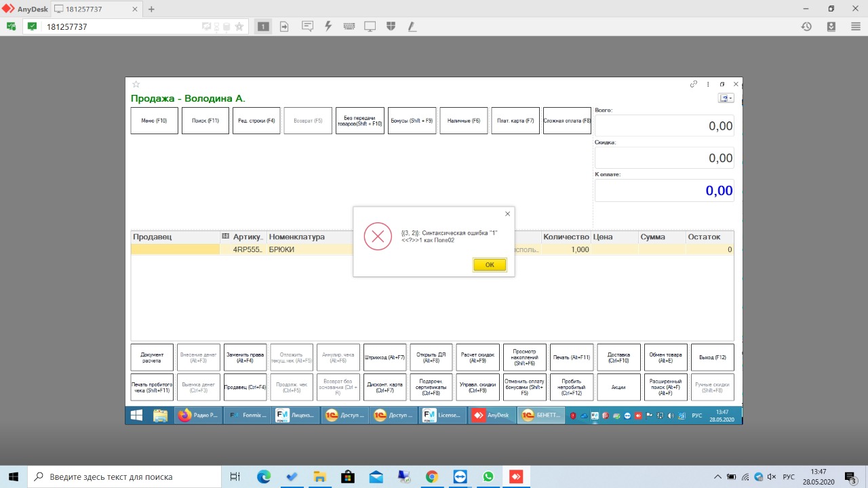Open AnyDesk display settings monitor icon
The image size is (868, 488).
(x=370, y=26)
